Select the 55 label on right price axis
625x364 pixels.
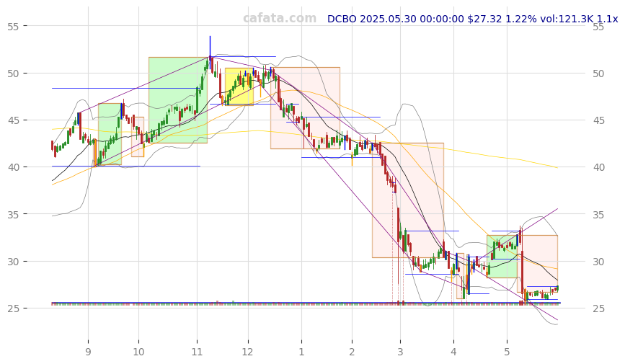(598, 27)
